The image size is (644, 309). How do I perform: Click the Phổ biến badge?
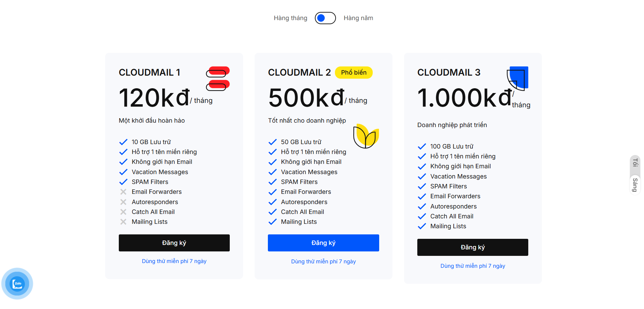coord(354,73)
